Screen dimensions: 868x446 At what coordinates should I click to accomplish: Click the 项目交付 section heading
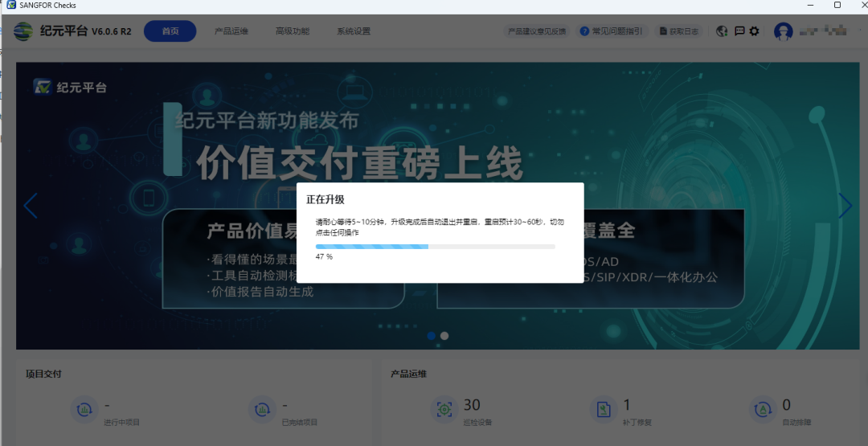43,374
